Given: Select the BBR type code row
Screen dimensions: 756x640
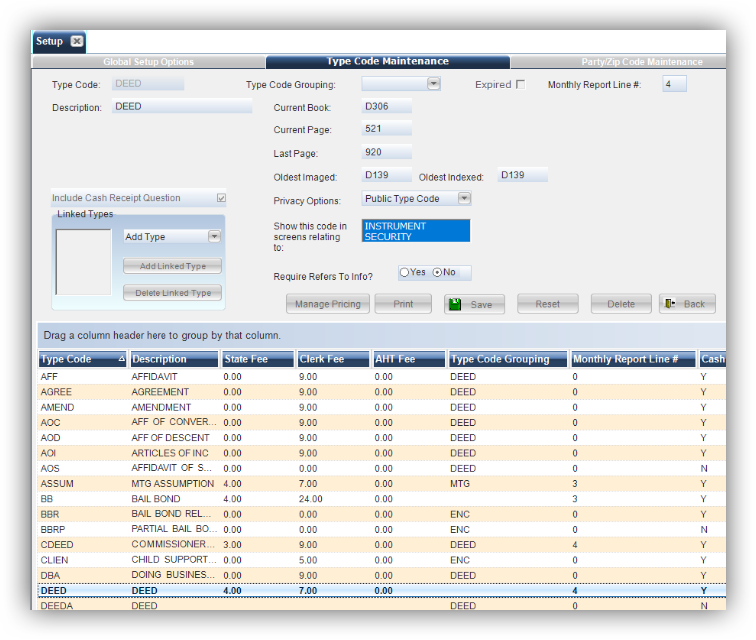Looking at the screenshot, I should (x=50, y=514).
